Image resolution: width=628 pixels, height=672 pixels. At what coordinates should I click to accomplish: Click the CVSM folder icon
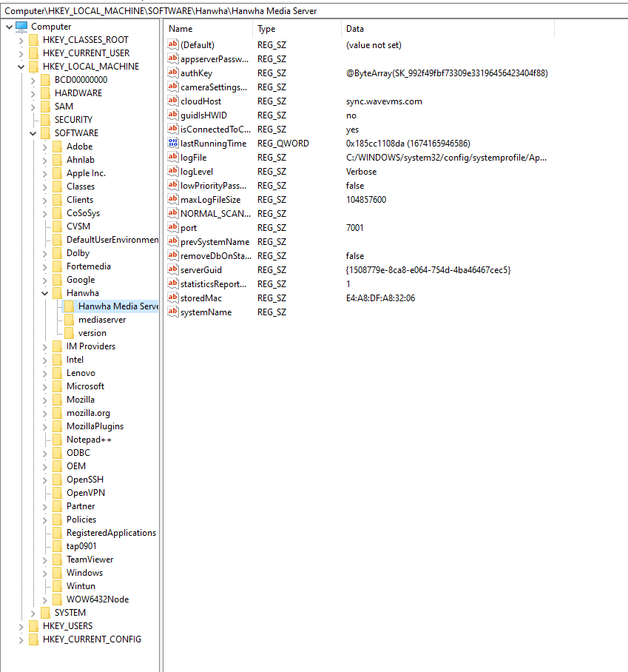(57, 226)
